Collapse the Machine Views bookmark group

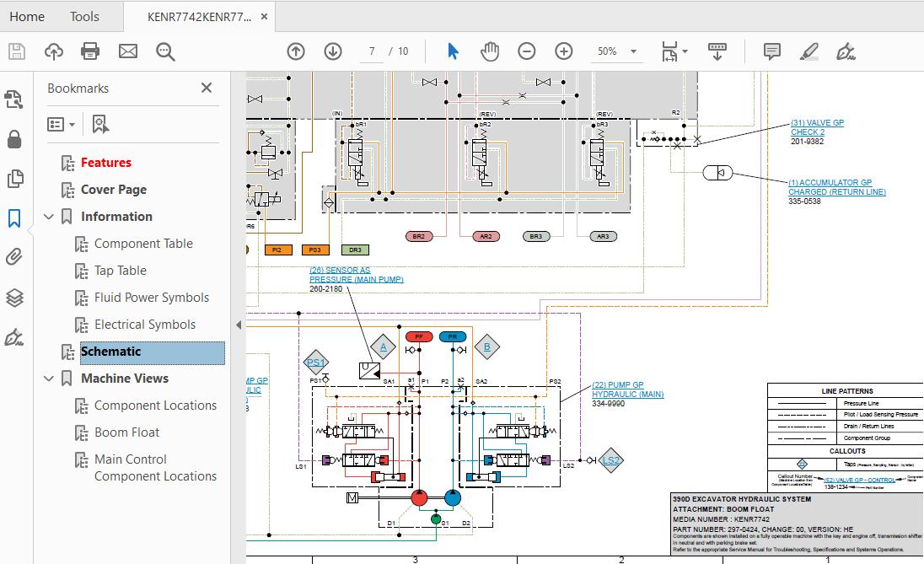click(x=49, y=379)
